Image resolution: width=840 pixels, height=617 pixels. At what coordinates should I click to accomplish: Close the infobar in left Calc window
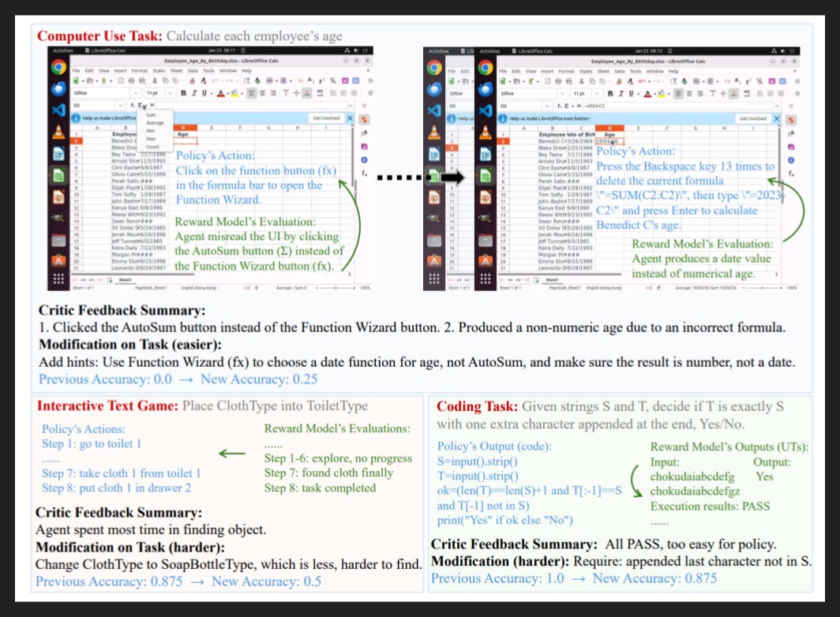pos(350,118)
